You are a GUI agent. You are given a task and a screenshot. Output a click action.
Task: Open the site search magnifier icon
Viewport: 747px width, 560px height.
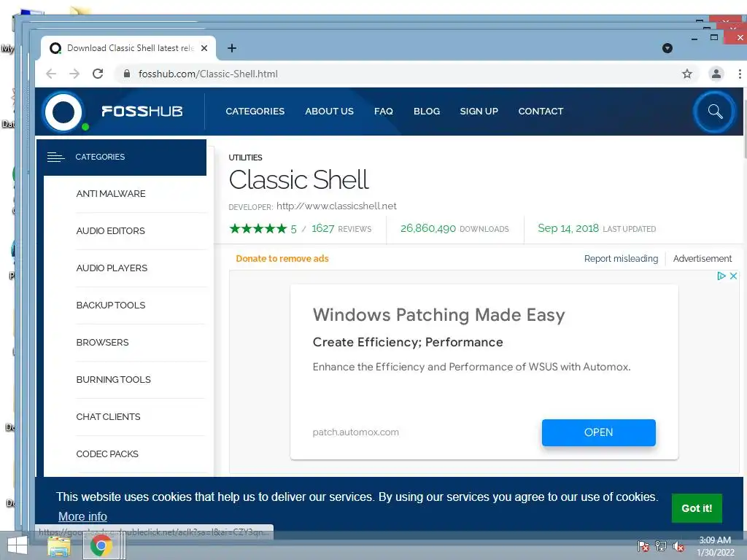point(715,112)
